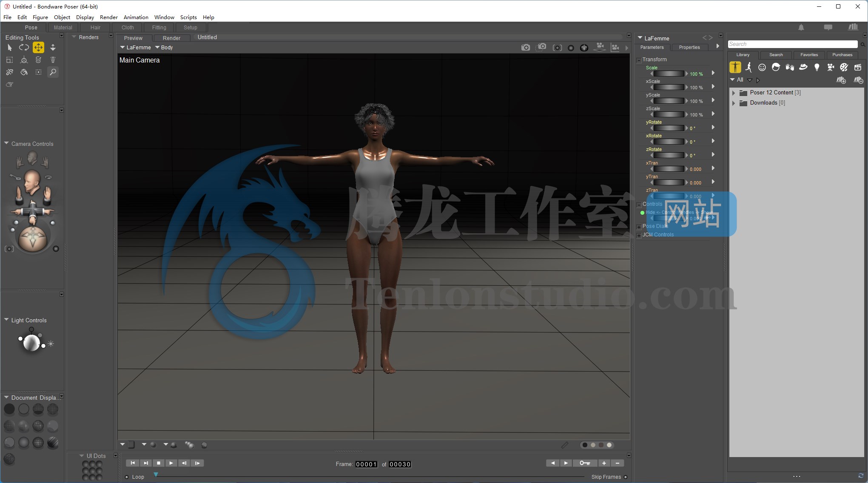The height and width of the screenshot is (483, 868).
Task: Toggle Control Handles hide/show green indicator
Action: pyautogui.click(x=642, y=213)
